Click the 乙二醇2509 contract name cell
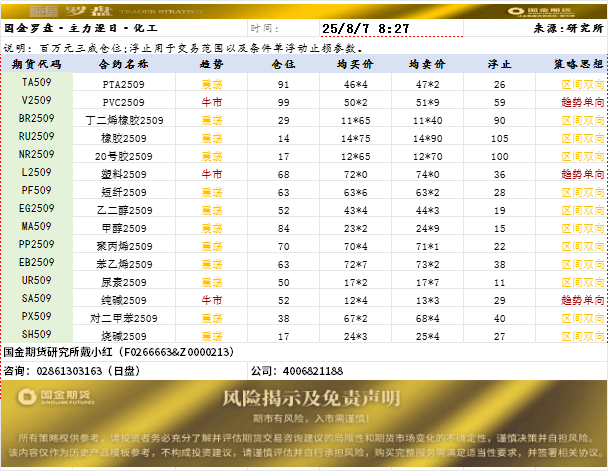The width and height of the screenshot is (608, 471). click(x=124, y=210)
